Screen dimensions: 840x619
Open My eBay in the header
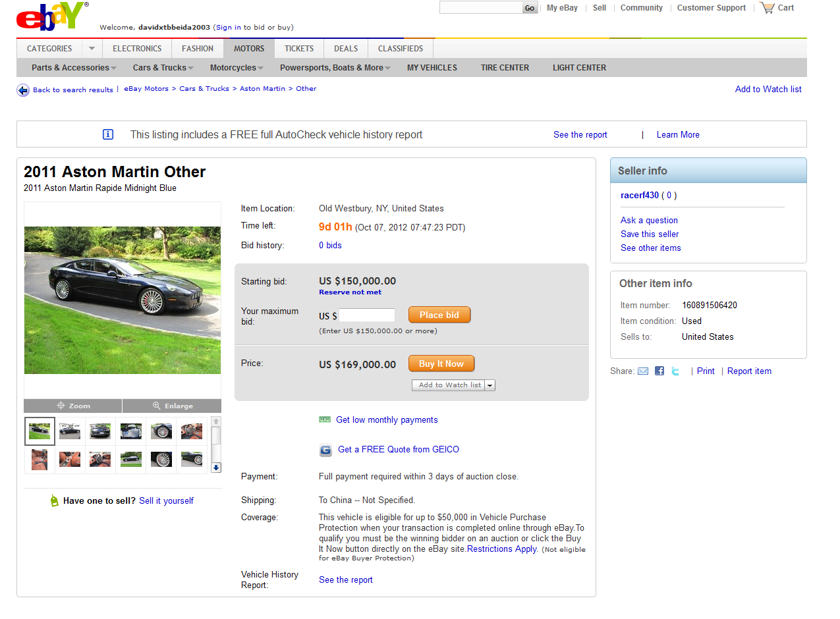562,8
